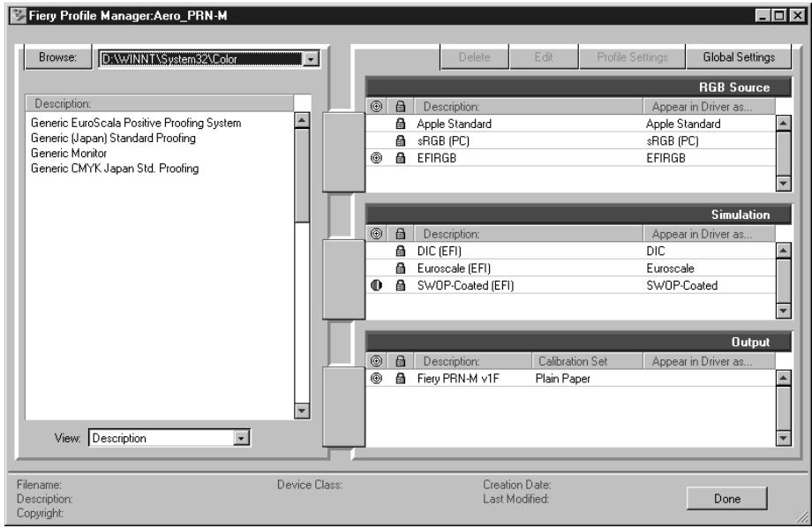The width and height of the screenshot is (812, 528).
Task: Click default target icon beside EFIRGB
Action: [377, 158]
